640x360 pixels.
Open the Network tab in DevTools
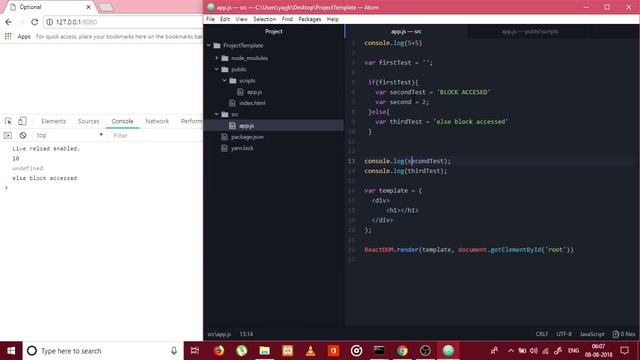157,121
